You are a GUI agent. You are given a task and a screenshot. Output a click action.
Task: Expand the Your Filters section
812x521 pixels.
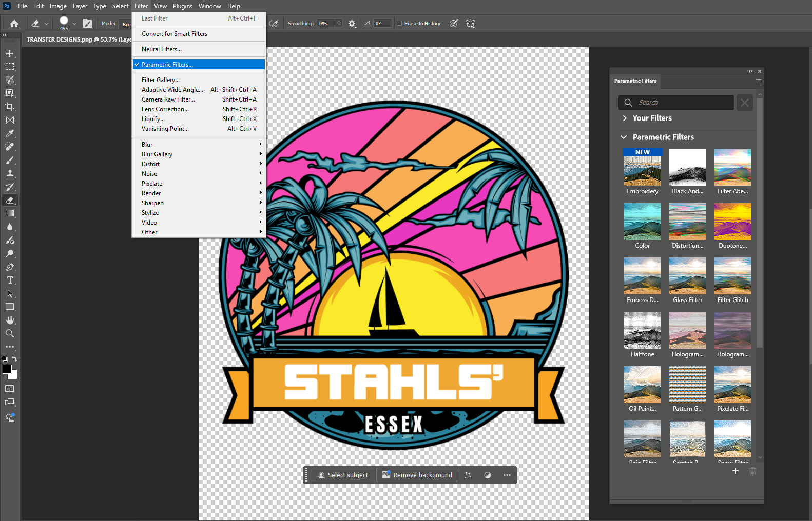625,118
